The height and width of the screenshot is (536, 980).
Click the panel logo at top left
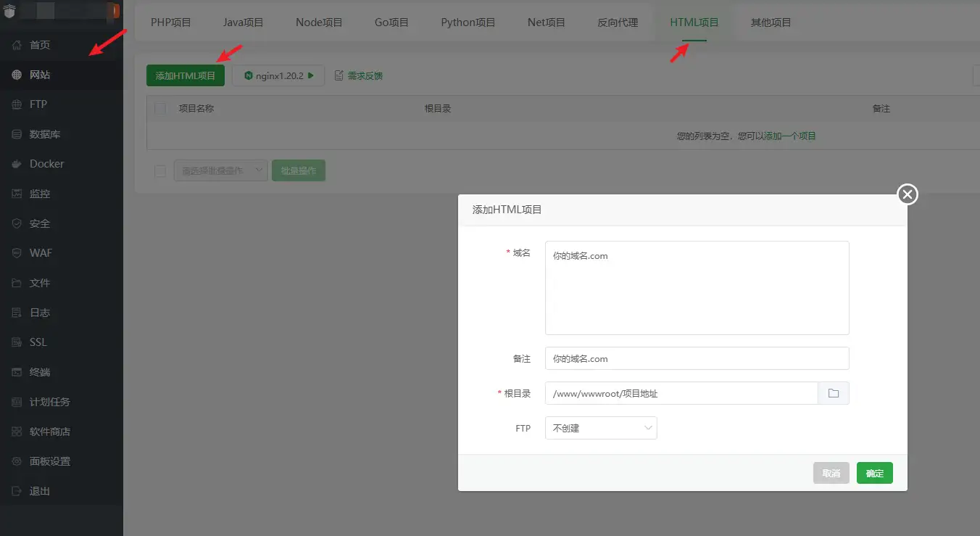click(x=9, y=11)
